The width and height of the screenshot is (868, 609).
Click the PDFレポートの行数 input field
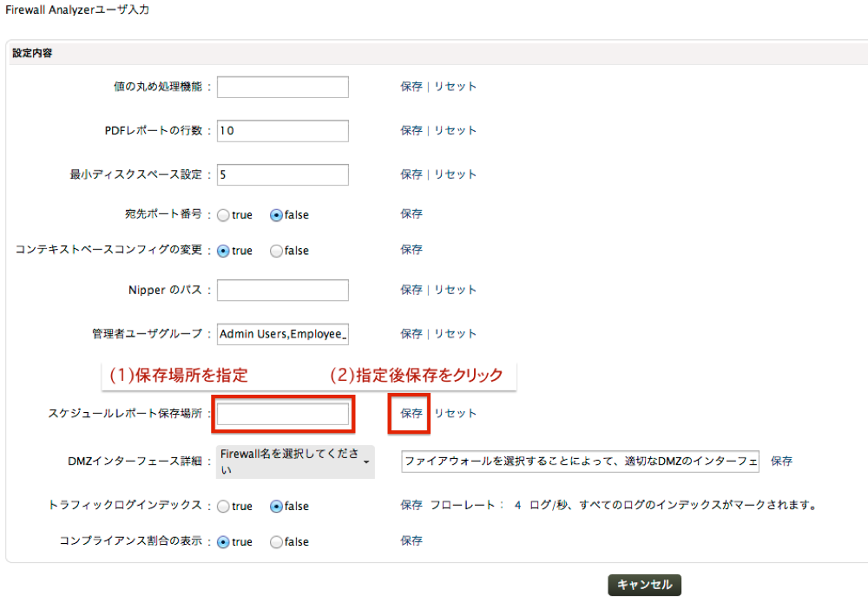(283, 130)
